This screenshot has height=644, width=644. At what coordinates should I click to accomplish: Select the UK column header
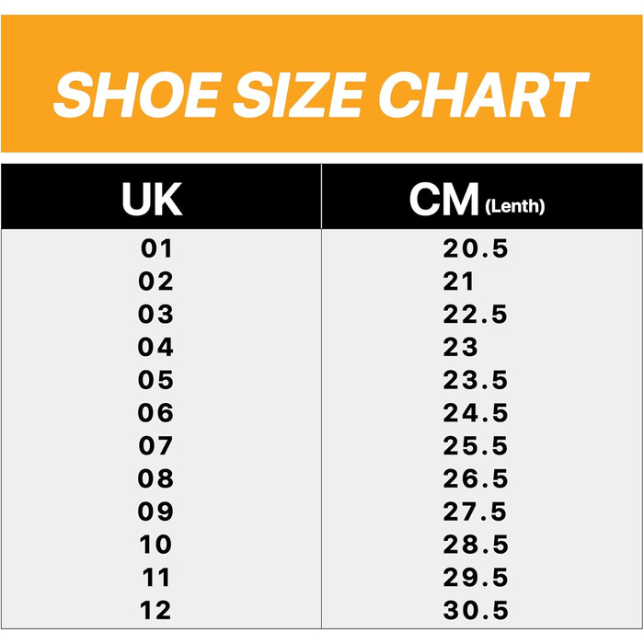152,200
